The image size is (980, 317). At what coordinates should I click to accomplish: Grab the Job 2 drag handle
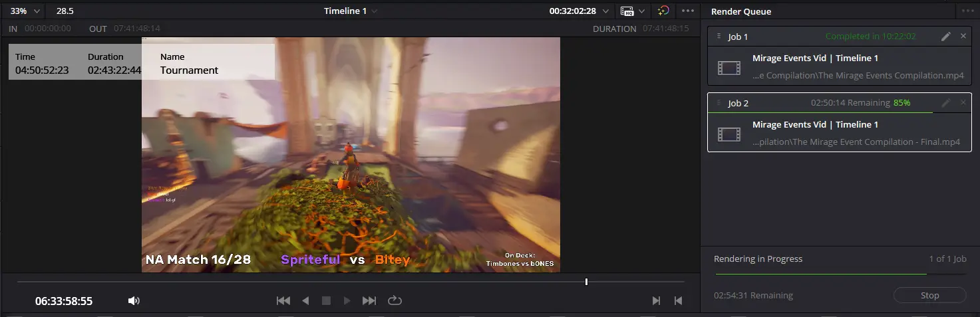pos(719,102)
